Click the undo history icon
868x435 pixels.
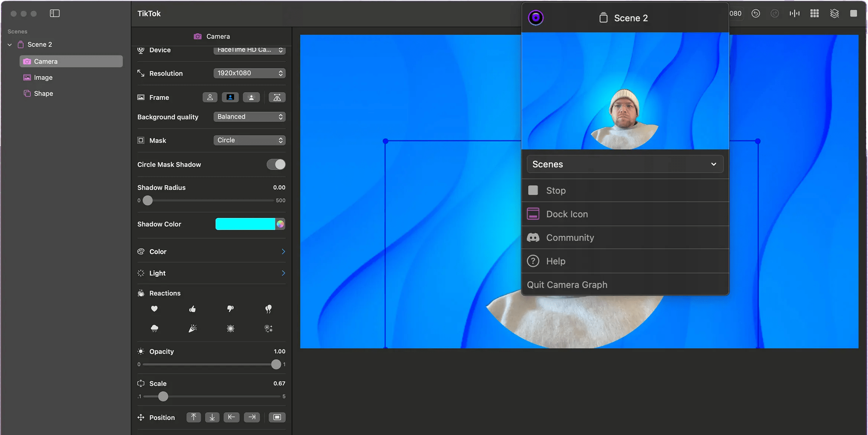click(756, 13)
